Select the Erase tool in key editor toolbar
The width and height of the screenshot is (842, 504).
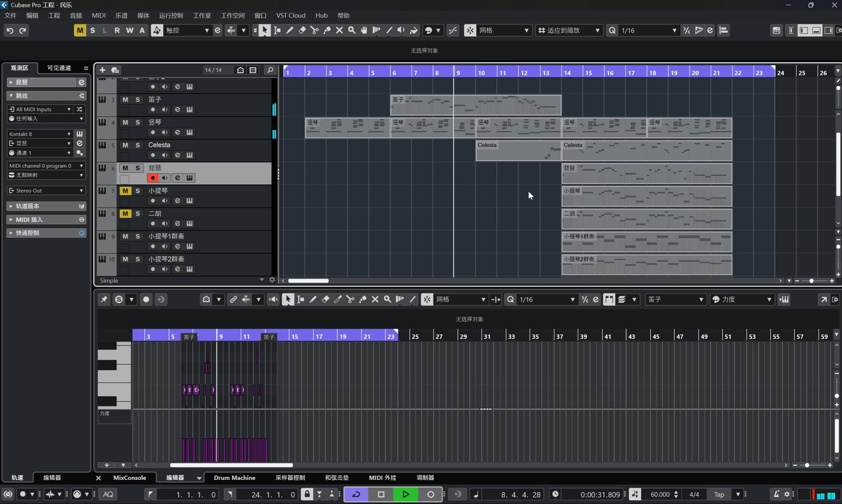[325, 300]
